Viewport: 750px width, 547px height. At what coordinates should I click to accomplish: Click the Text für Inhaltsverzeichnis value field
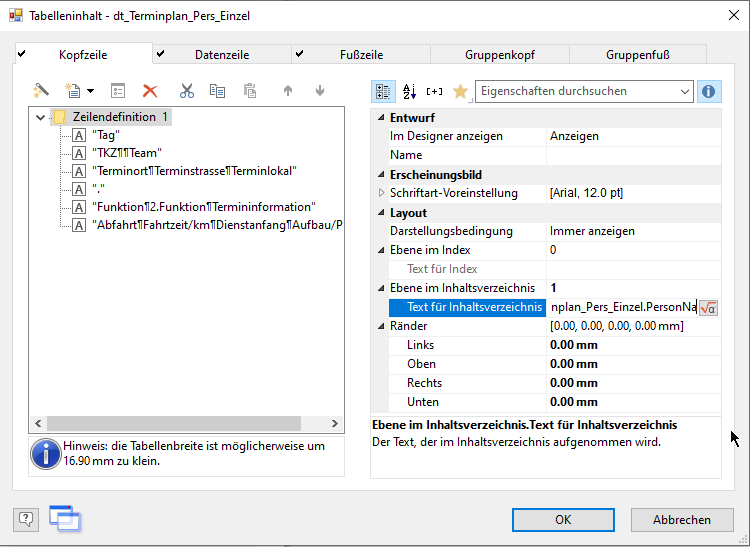[623, 307]
